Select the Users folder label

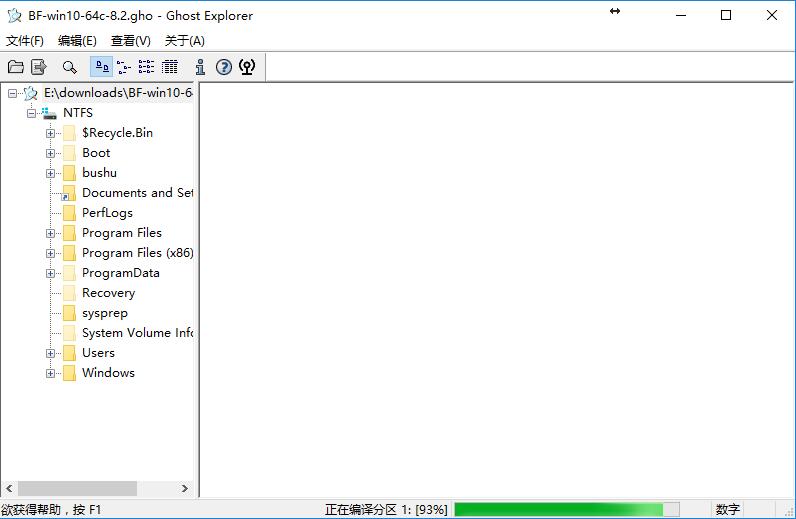(98, 353)
